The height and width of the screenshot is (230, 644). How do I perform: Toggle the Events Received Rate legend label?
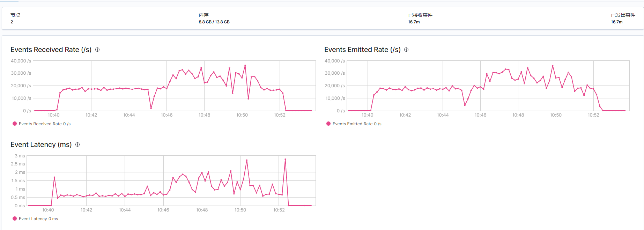pyautogui.click(x=44, y=124)
